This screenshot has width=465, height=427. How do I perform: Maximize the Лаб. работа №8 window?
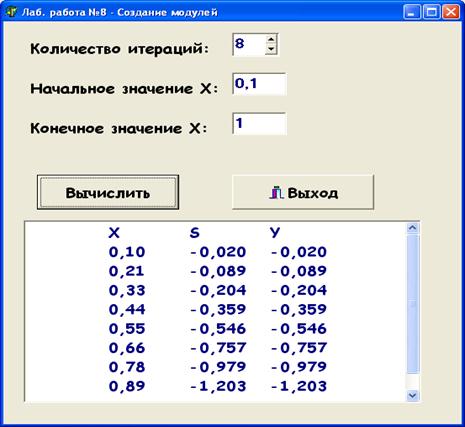pyautogui.click(x=432, y=12)
